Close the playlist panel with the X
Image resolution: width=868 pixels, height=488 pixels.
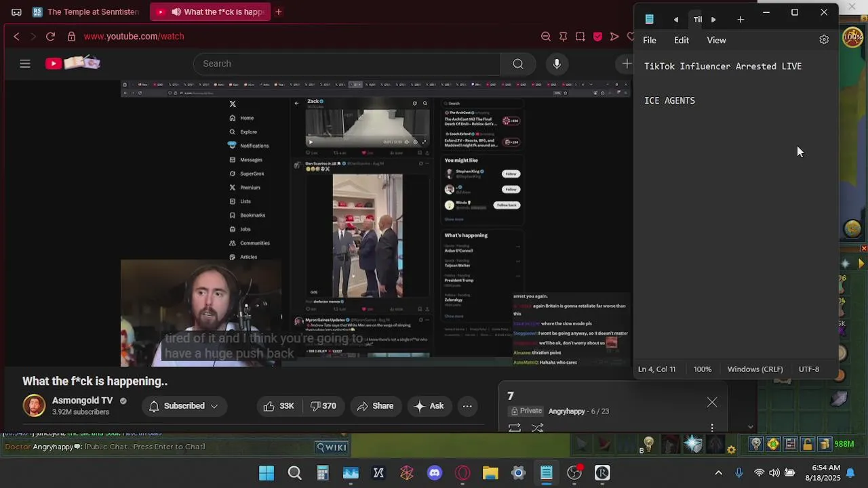click(712, 403)
